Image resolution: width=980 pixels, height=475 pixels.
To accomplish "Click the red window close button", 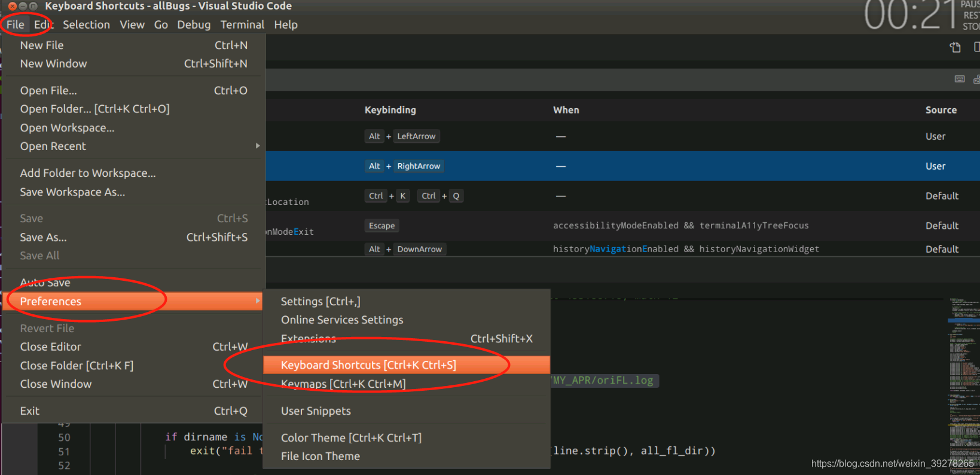I will point(12,6).
